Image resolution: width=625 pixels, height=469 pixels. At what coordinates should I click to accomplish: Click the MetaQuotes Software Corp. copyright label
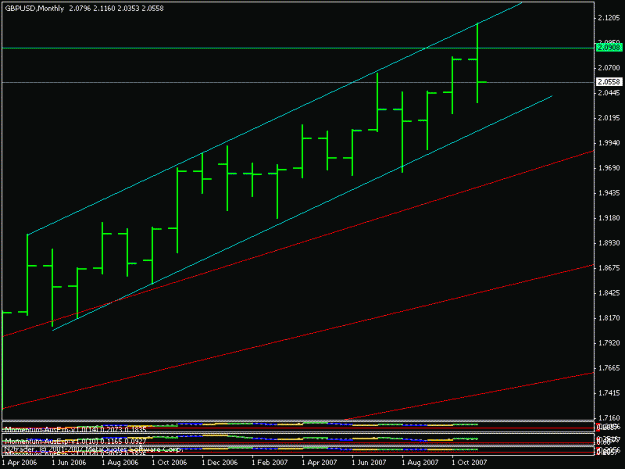[93, 449]
